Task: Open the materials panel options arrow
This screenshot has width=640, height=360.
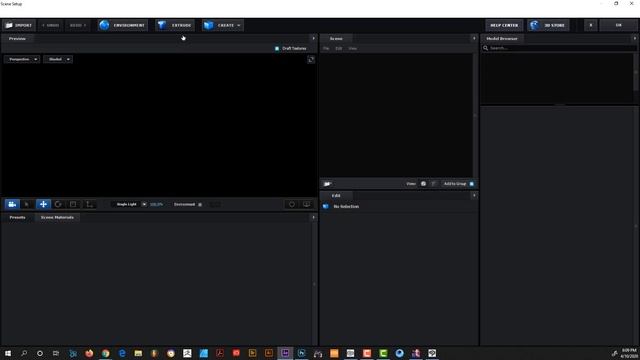Action: [x=313, y=217]
